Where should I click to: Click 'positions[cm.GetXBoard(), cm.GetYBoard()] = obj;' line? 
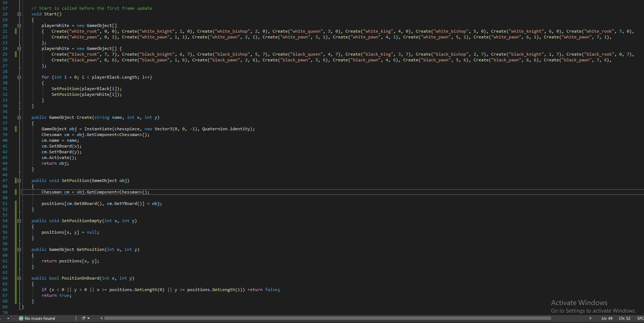pyautogui.click(x=102, y=203)
